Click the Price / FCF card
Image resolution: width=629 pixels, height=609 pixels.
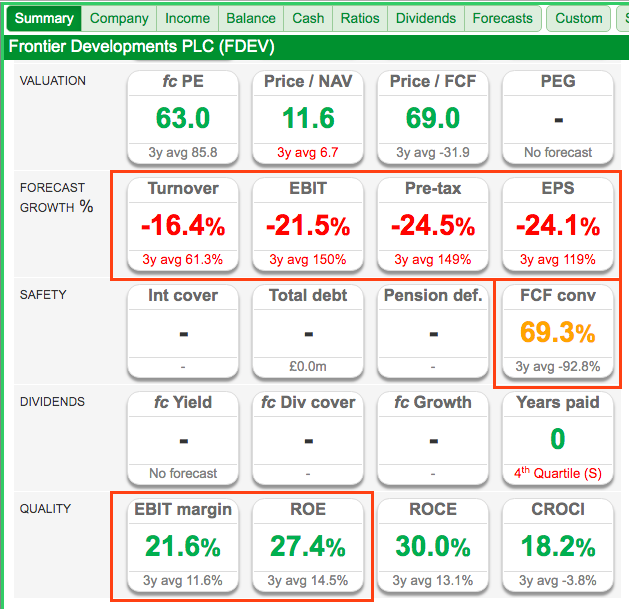click(x=433, y=117)
